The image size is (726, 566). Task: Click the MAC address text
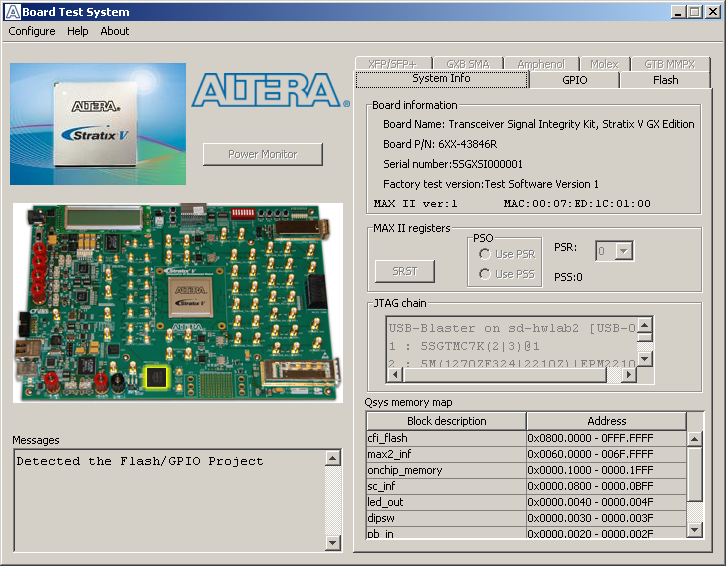coord(577,203)
